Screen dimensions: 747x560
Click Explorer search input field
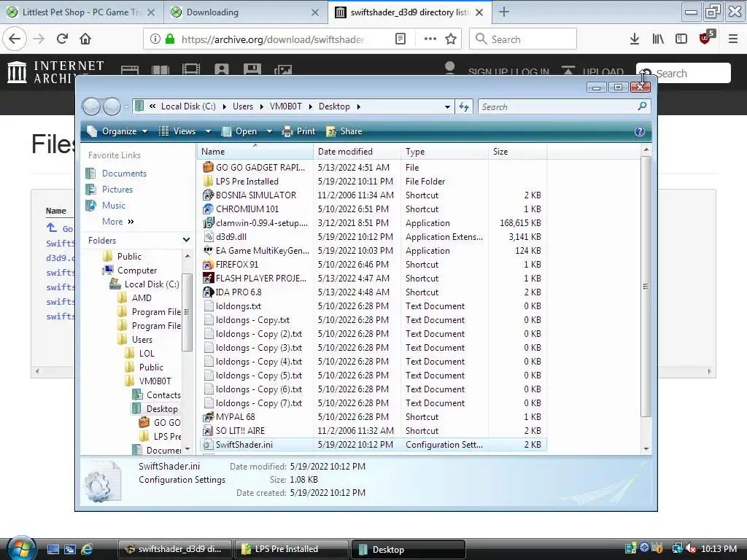pyautogui.click(x=557, y=106)
